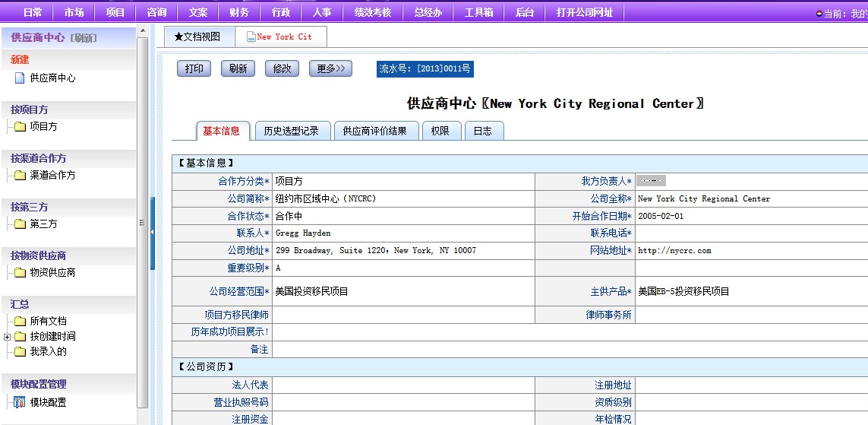Click the 项目方 folder icon
Viewport: 868px width, 425px height.
pyautogui.click(x=20, y=127)
